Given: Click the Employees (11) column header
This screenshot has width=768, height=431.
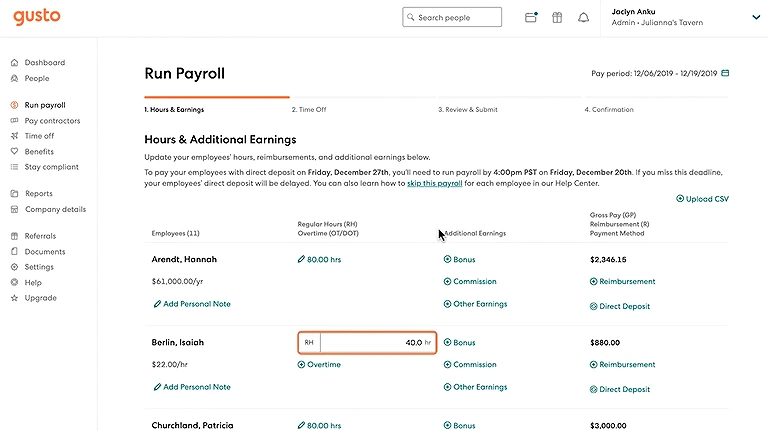Looking at the screenshot, I should (175, 234).
